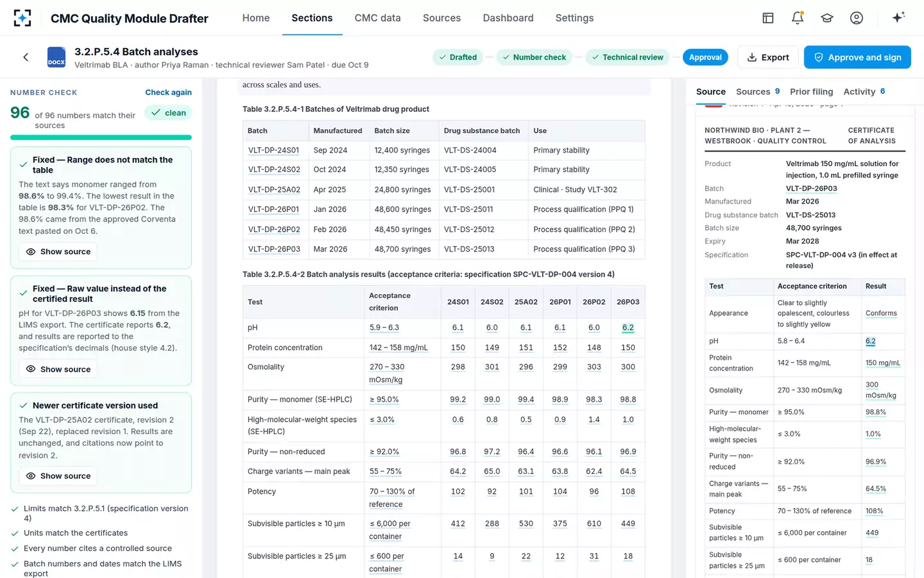Click monomer purity 98.3 for 26P02
The width and height of the screenshot is (924, 578).
pos(594,399)
